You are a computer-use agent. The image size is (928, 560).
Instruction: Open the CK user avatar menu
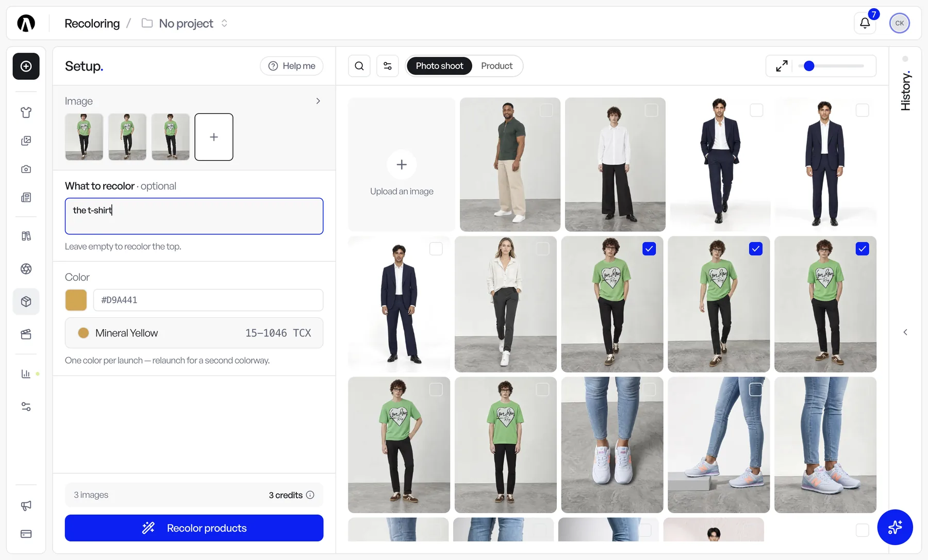(x=900, y=23)
